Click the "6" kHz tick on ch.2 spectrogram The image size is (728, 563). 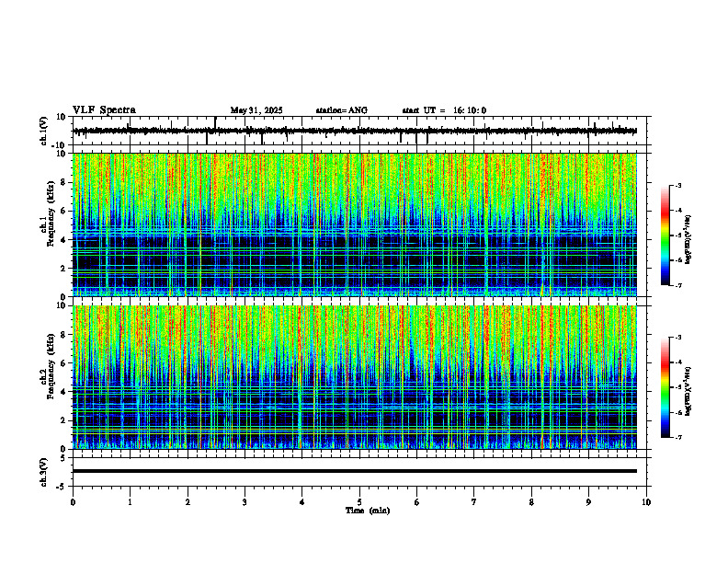[x=64, y=363]
